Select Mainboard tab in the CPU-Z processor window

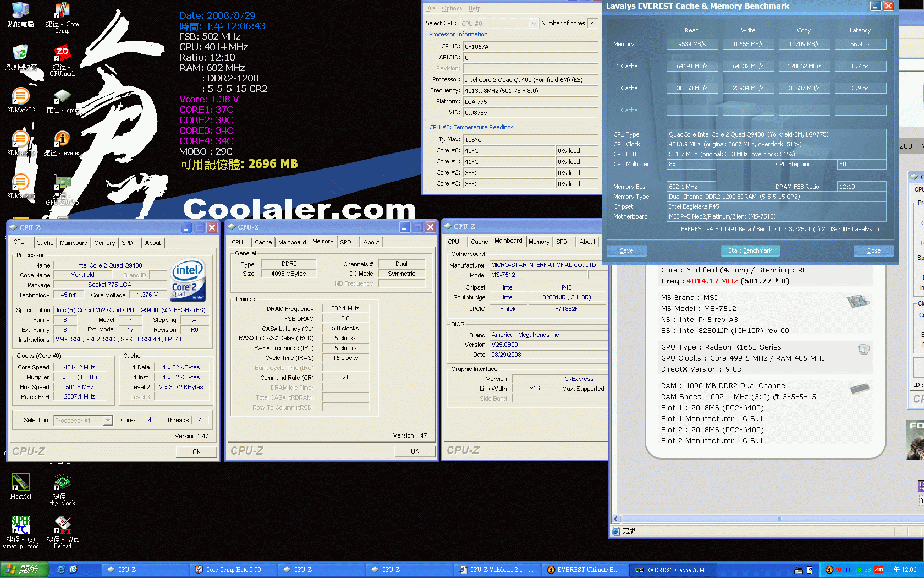(74, 243)
